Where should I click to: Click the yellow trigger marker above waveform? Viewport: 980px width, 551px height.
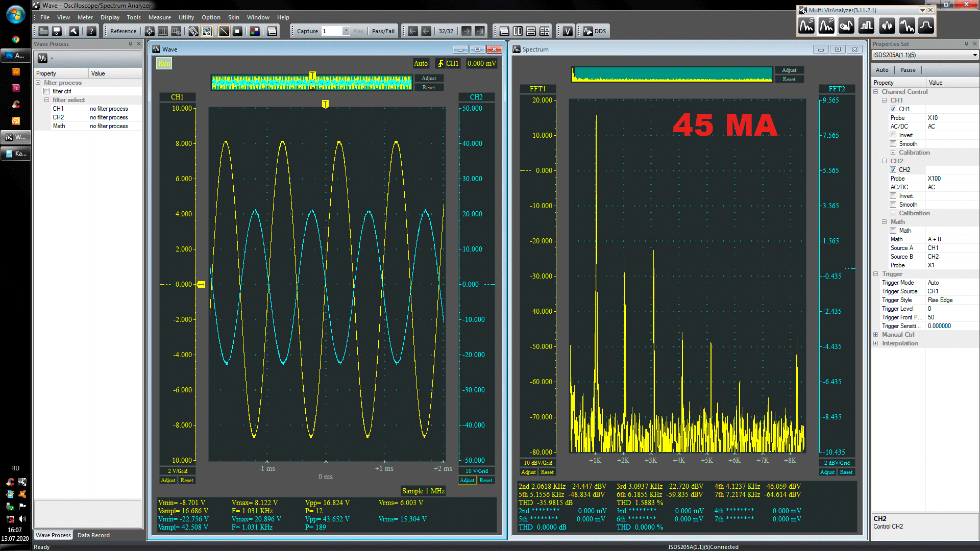coord(325,104)
